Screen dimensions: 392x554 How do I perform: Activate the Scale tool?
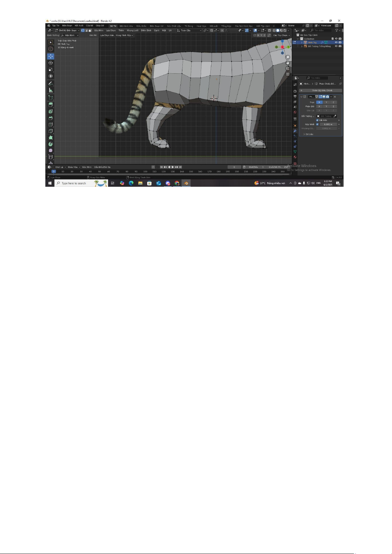tap(51, 69)
